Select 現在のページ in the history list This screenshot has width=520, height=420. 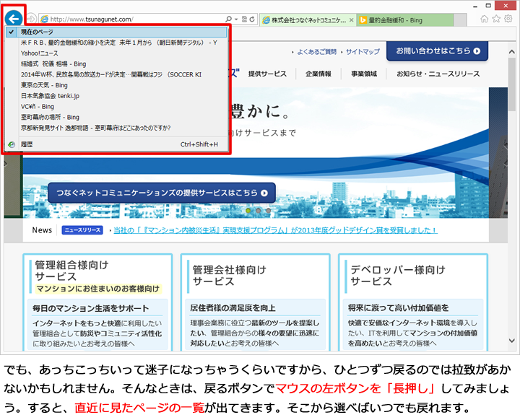click(116, 32)
